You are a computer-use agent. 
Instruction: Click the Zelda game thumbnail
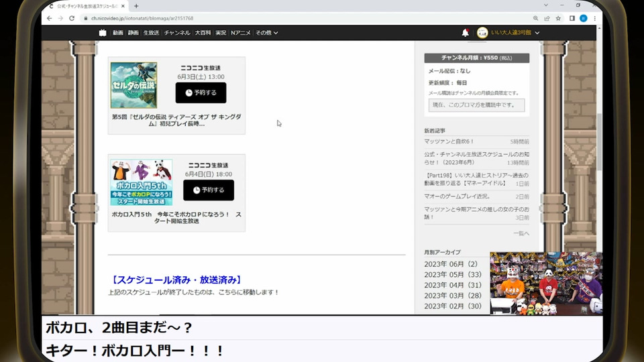(x=134, y=85)
